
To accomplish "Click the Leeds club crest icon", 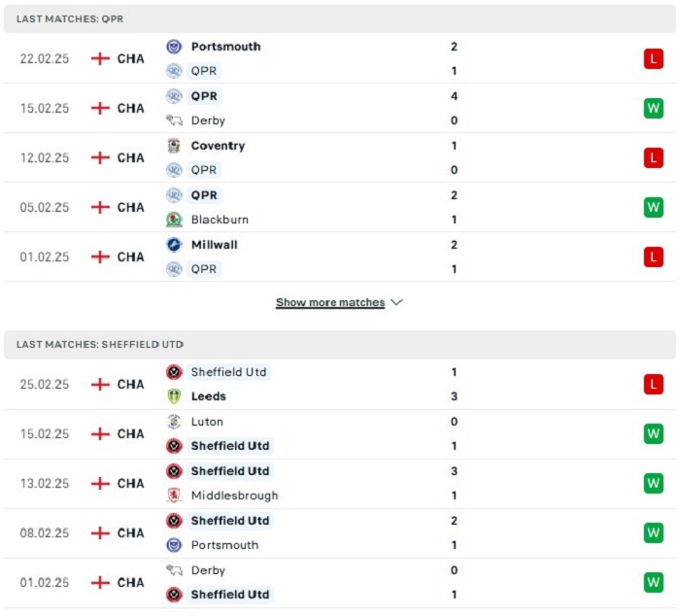I will pyautogui.click(x=174, y=396).
